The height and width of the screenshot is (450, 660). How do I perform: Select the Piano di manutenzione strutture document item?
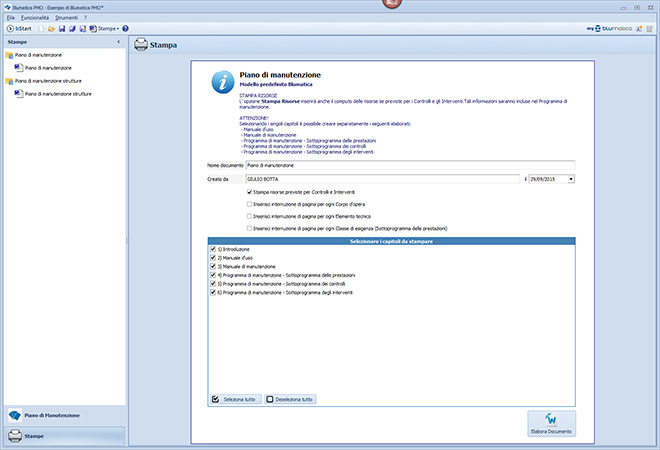tap(58, 94)
